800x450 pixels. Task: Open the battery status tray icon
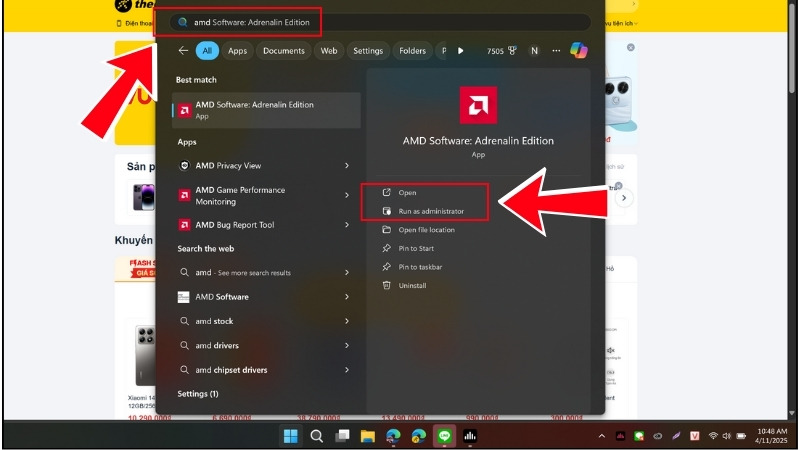tap(741, 436)
